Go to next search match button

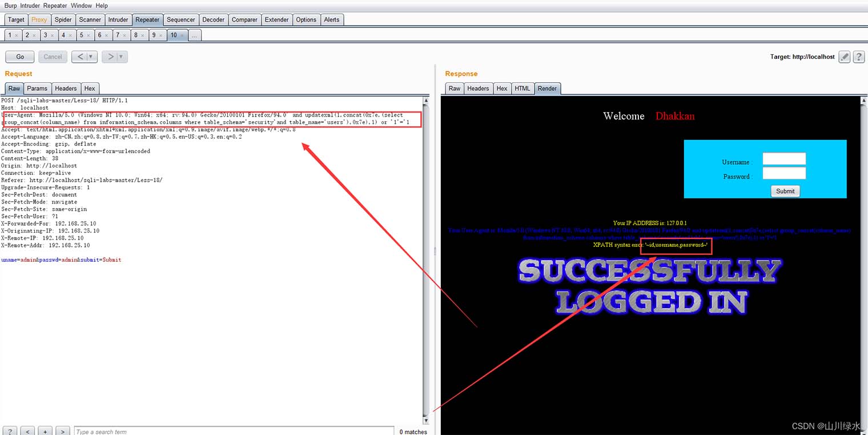(x=63, y=431)
